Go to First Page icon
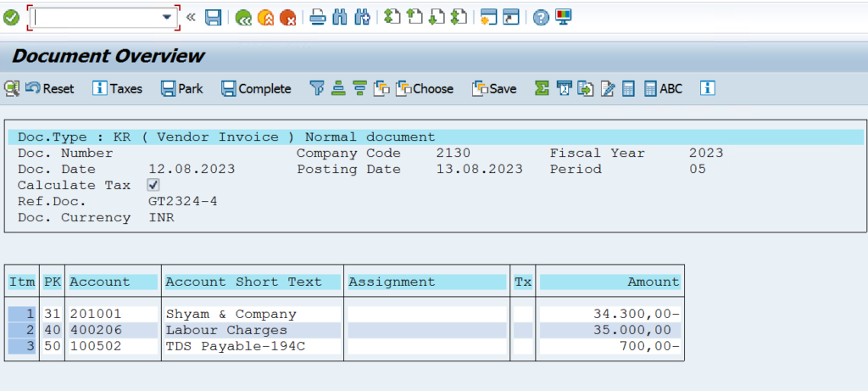This screenshot has width=868, height=391. click(x=392, y=17)
